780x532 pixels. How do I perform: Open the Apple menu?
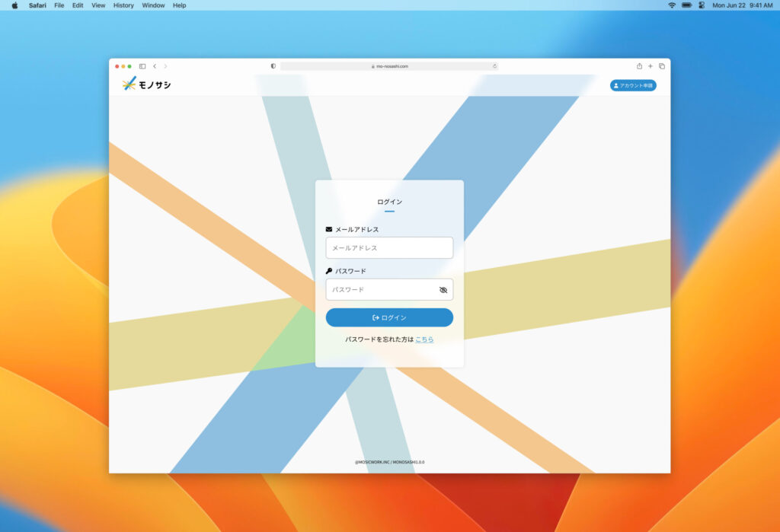point(14,5)
